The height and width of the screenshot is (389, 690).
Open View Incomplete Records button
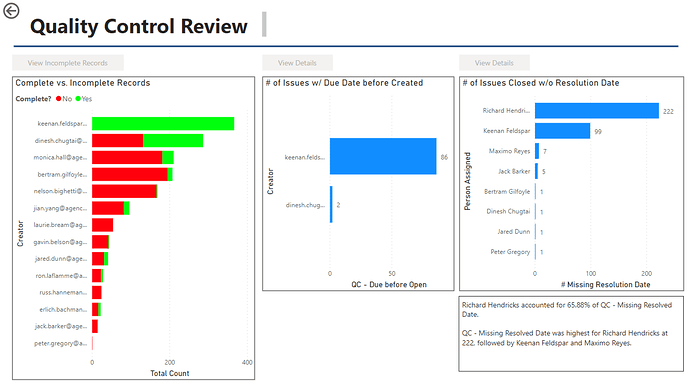(x=68, y=63)
